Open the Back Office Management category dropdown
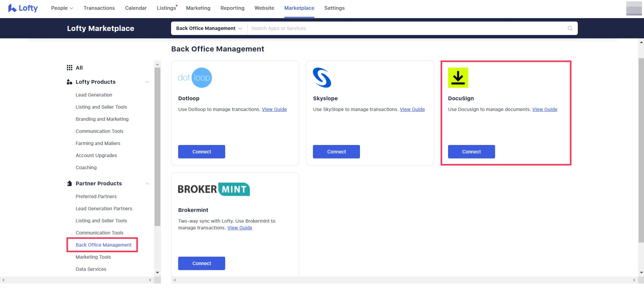 point(209,28)
